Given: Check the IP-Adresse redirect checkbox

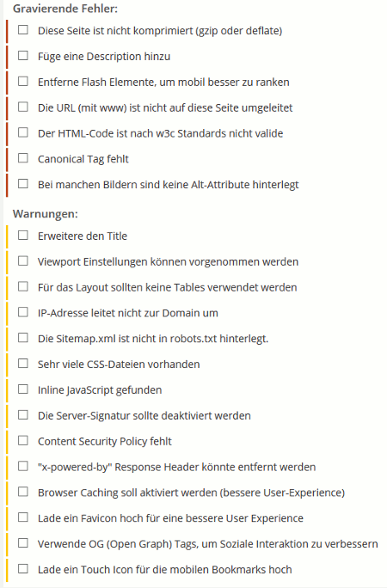Looking at the screenshot, I should (23, 312).
